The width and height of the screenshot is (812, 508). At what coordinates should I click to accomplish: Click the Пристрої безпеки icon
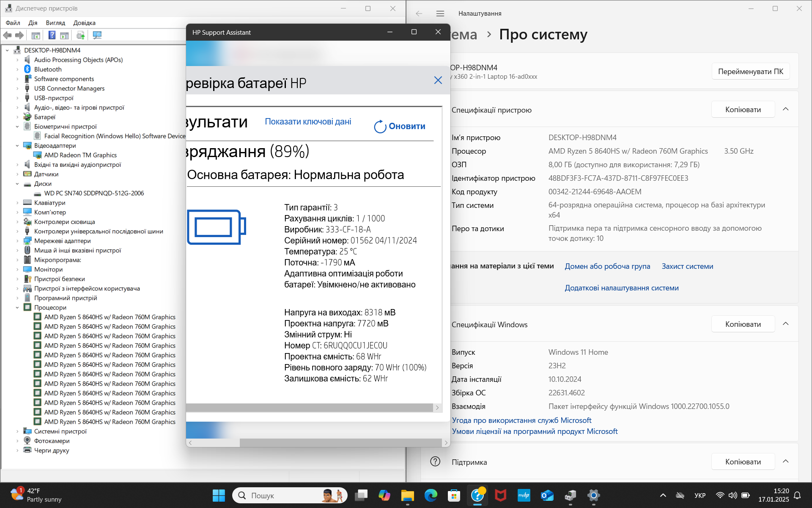[27, 279]
